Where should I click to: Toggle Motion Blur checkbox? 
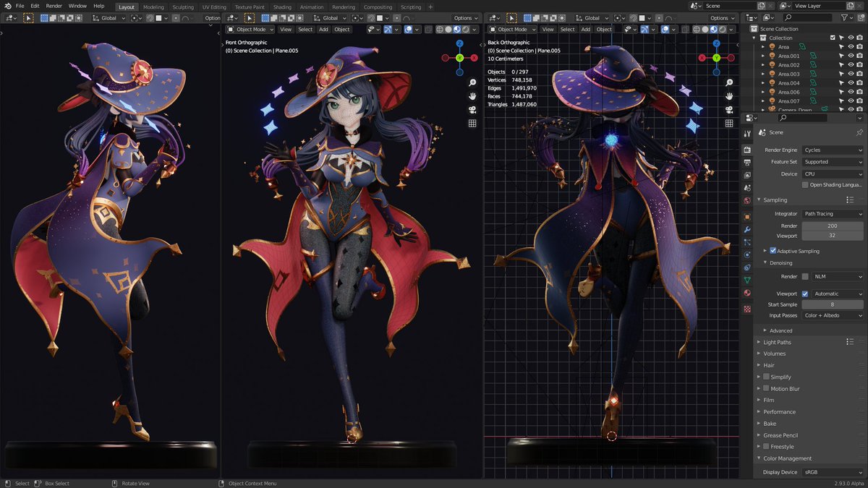click(766, 388)
